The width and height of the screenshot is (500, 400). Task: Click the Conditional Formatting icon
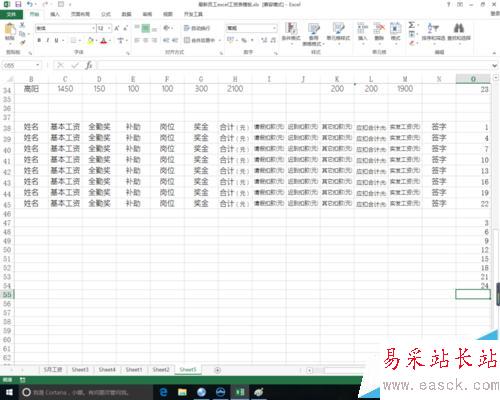tap(291, 28)
